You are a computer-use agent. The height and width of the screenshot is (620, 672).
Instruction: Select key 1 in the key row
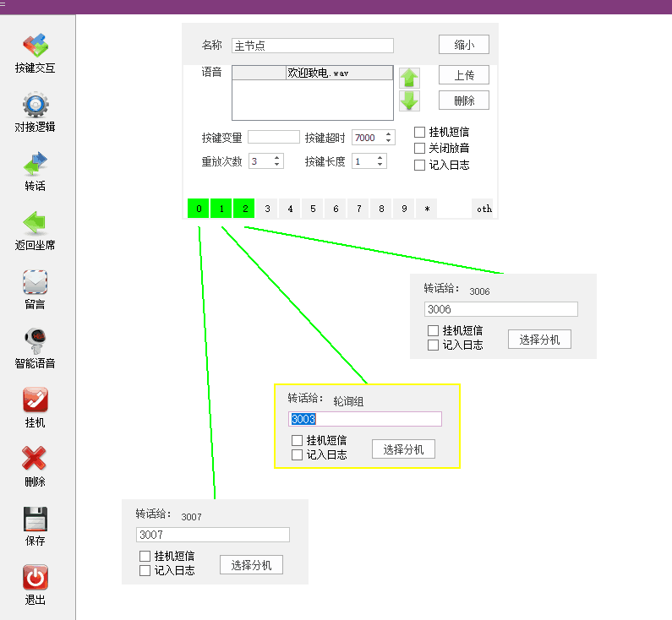pos(221,209)
